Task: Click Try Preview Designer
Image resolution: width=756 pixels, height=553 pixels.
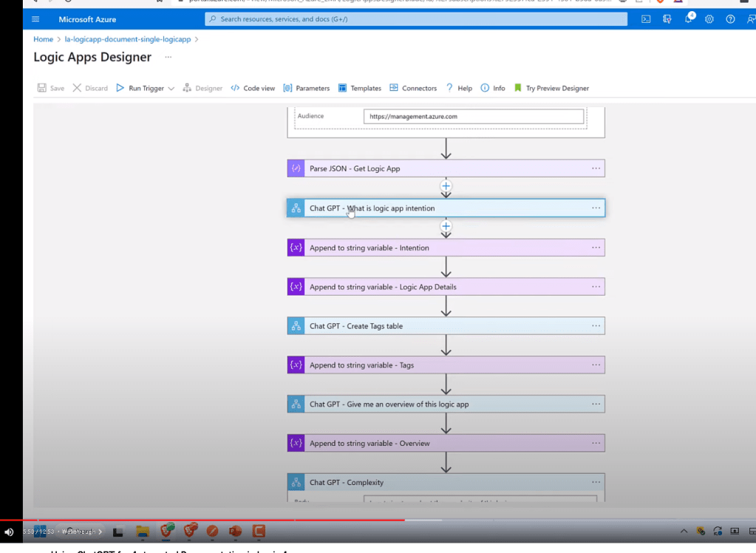Action: 551,88
